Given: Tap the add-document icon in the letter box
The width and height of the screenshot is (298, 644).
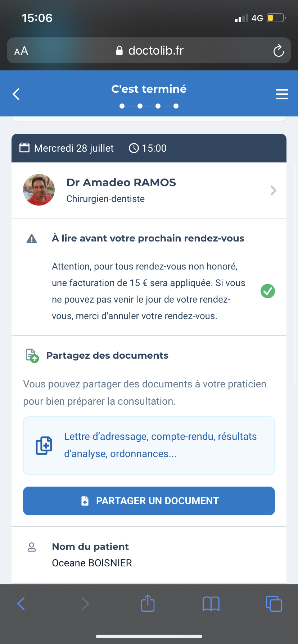Looking at the screenshot, I should pos(44,446).
